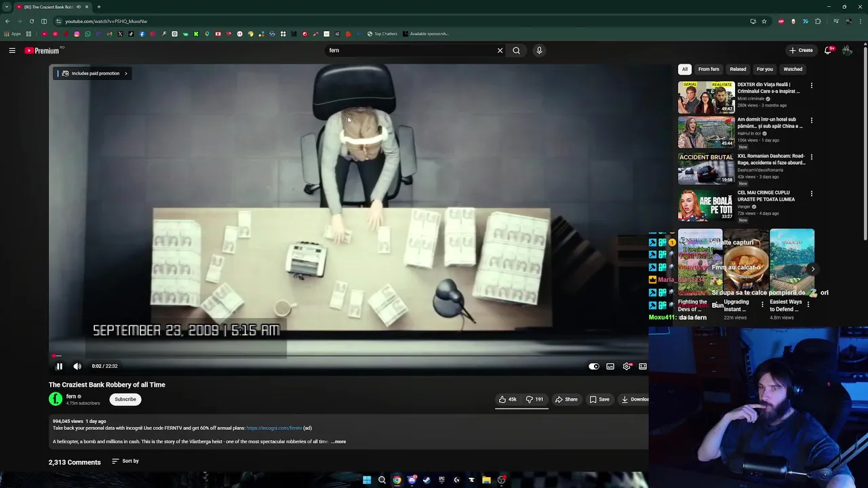This screenshot has width=868, height=488.
Task: Mute the tab via its audio icon
Action: pos(79,7)
